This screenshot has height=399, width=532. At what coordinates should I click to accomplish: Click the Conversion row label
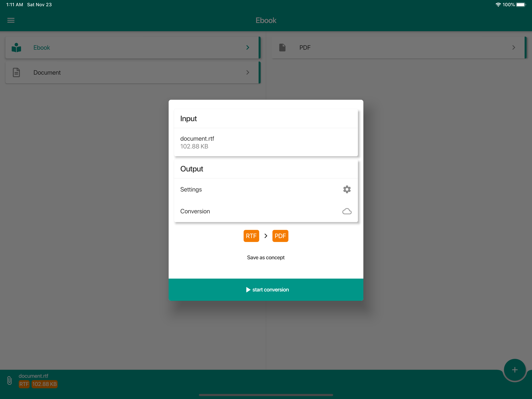(x=195, y=211)
